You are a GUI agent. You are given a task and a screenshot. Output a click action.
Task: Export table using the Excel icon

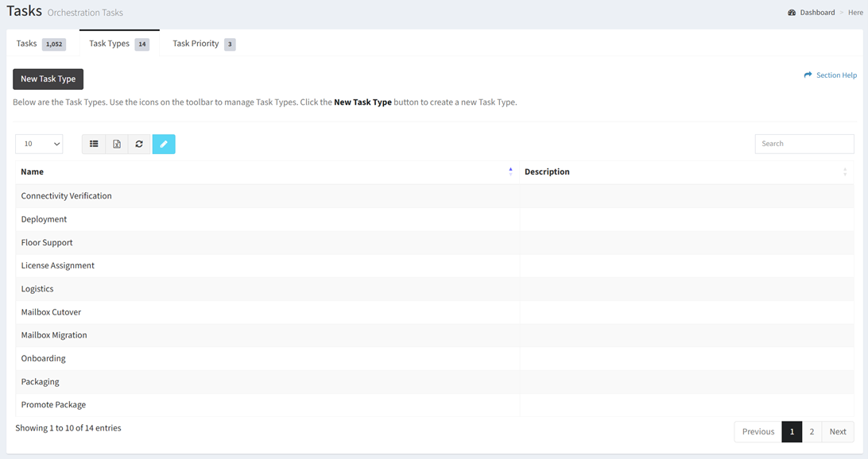[117, 144]
